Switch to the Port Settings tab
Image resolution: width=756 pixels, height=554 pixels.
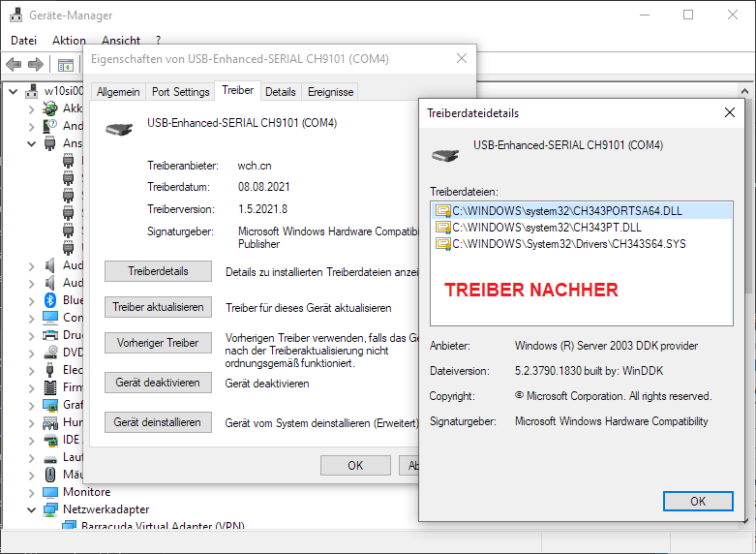(x=180, y=92)
